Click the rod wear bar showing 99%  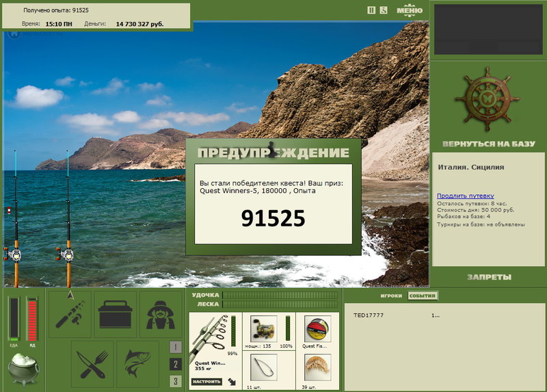pyautogui.click(x=233, y=332)
